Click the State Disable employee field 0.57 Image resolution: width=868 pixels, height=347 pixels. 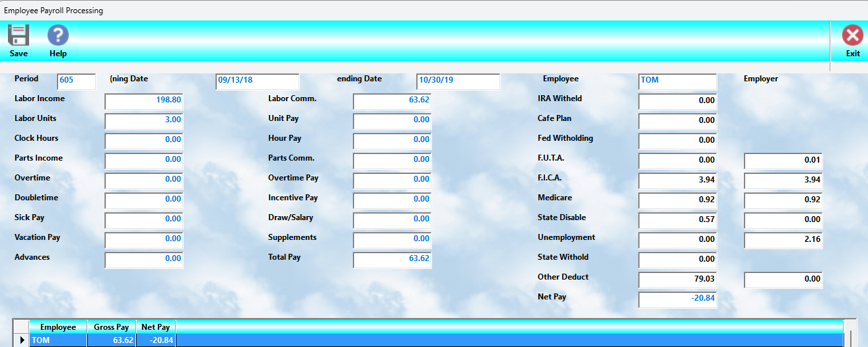click(678, 221)
